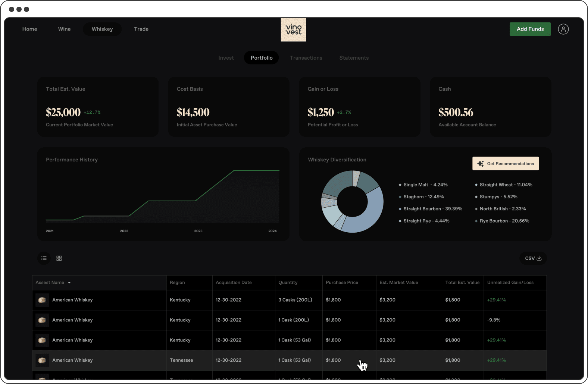Viewport: 588px width, 384px height.
Task: Click the $25,000 total value figure
Action: coord(63,112)
